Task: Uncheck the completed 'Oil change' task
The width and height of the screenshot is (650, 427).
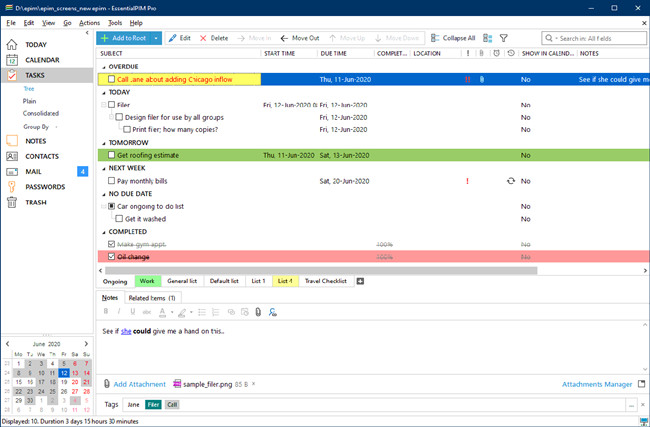Action: (111, 257)
